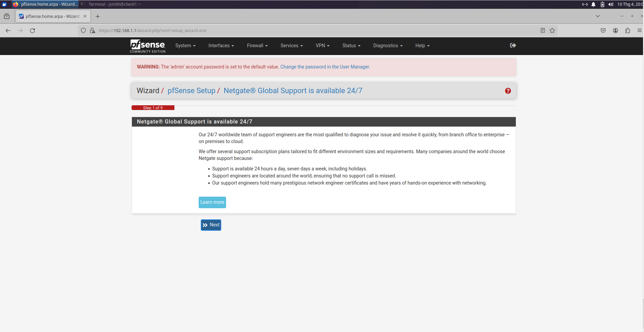Click the clock in the system tray
Image resolution: width=644 pixels, height=332 pixels.
coord(630,4)
